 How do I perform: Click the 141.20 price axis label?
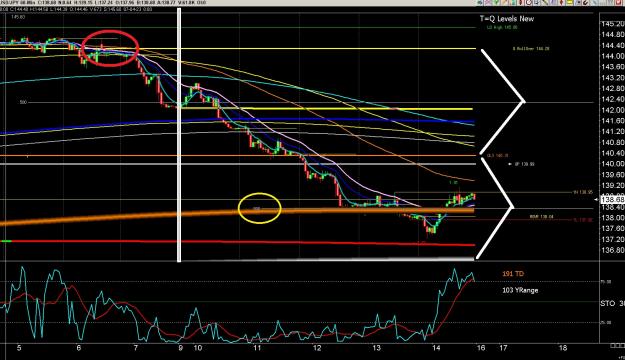point(613,132)
